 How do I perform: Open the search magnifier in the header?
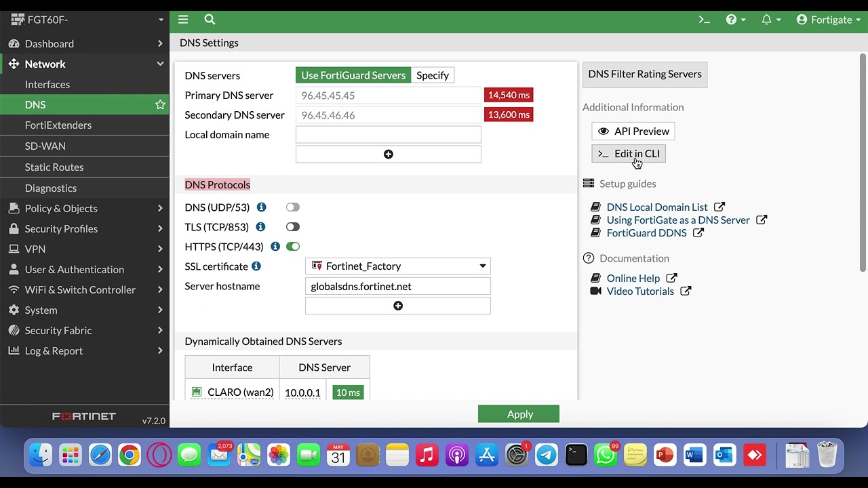click(210, 20)
